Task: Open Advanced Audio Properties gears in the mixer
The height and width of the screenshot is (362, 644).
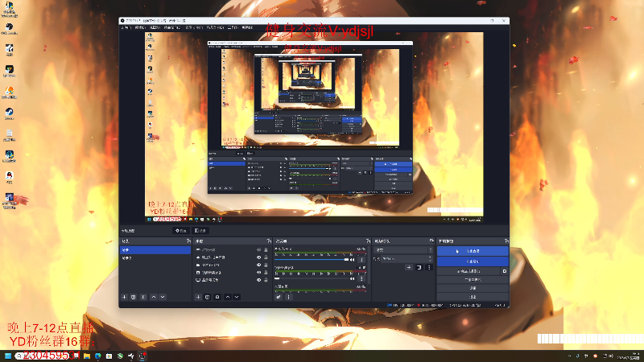Action: coord(279,297)
